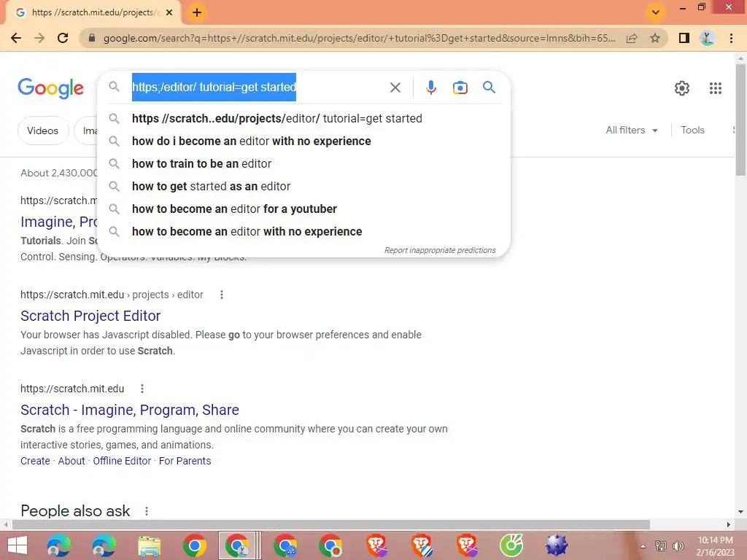Open the Chrome three-dot menu
Image resolution: width=747 pixels, height=560 pixels.
[x=731, y=38]
